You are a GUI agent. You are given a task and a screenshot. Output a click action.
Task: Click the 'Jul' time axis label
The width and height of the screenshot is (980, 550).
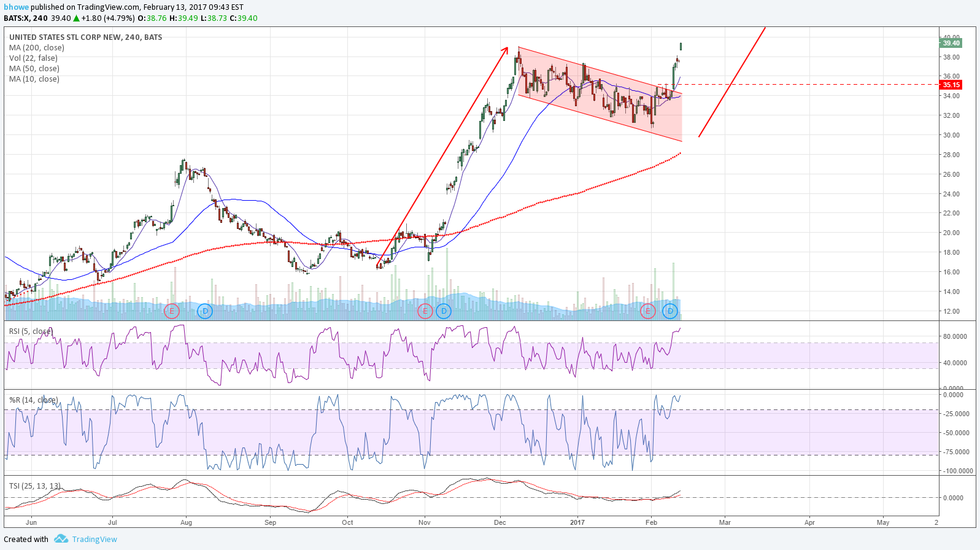click(x=112, y=523)
